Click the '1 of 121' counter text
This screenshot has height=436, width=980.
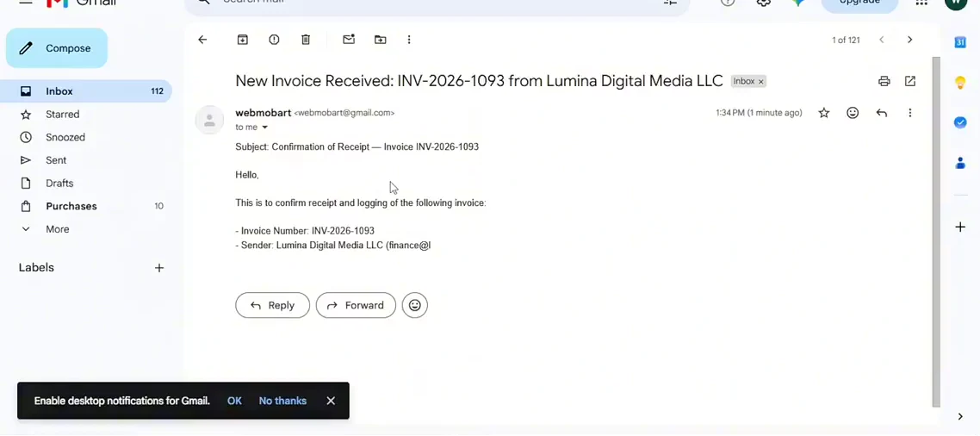tap(846, 40)
